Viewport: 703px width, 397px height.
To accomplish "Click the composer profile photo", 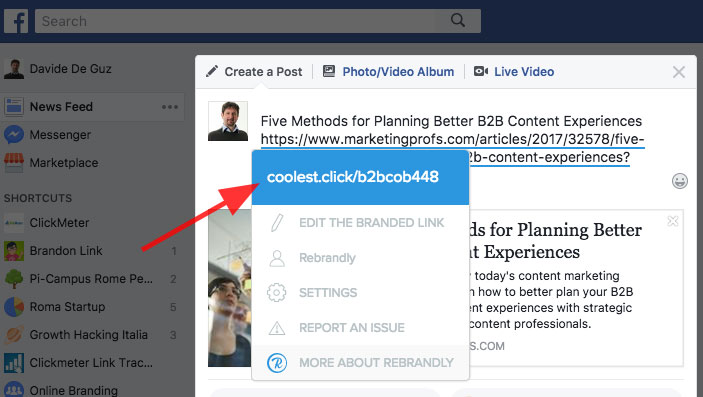I will [x=228, y=121].
